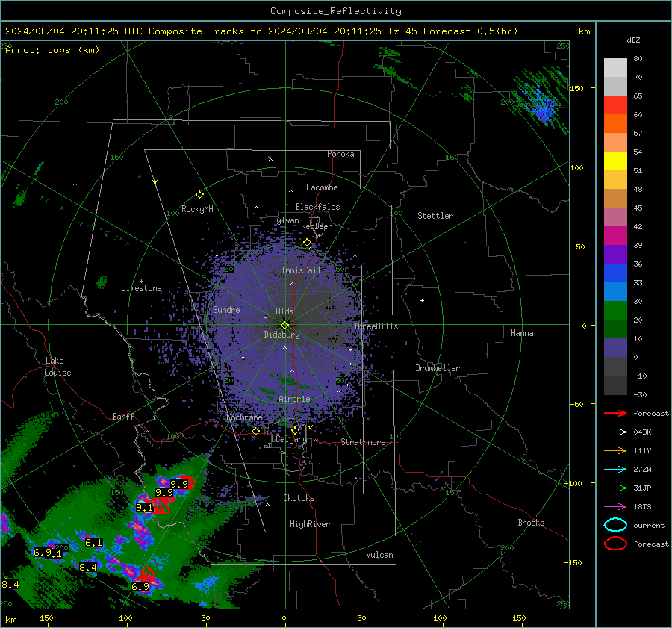The width and height of the screenshot is (672, 628).
Task: Select the 65 dBZ red color swatch
Action: pyautogui.click(x=615, y=105)
